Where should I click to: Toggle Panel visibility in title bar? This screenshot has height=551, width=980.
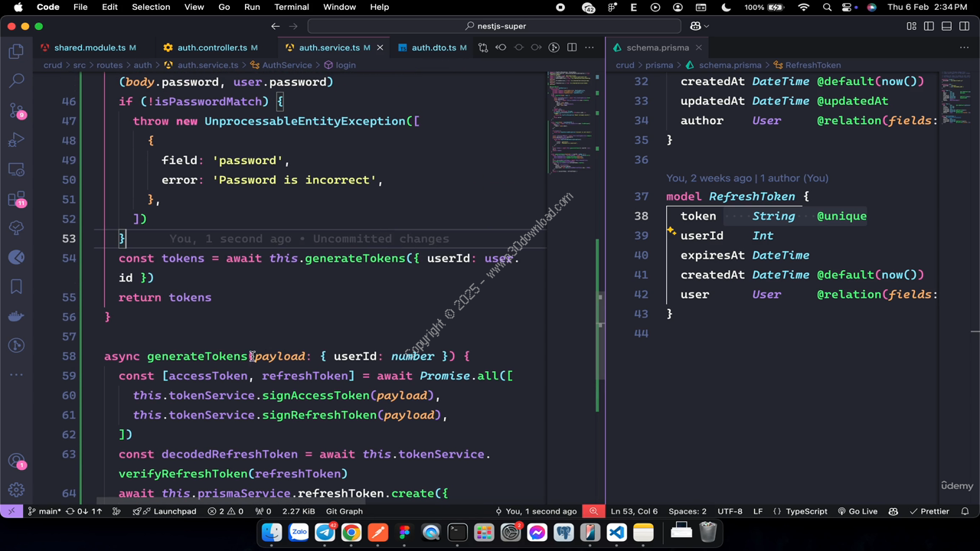[x=946, y=26]
